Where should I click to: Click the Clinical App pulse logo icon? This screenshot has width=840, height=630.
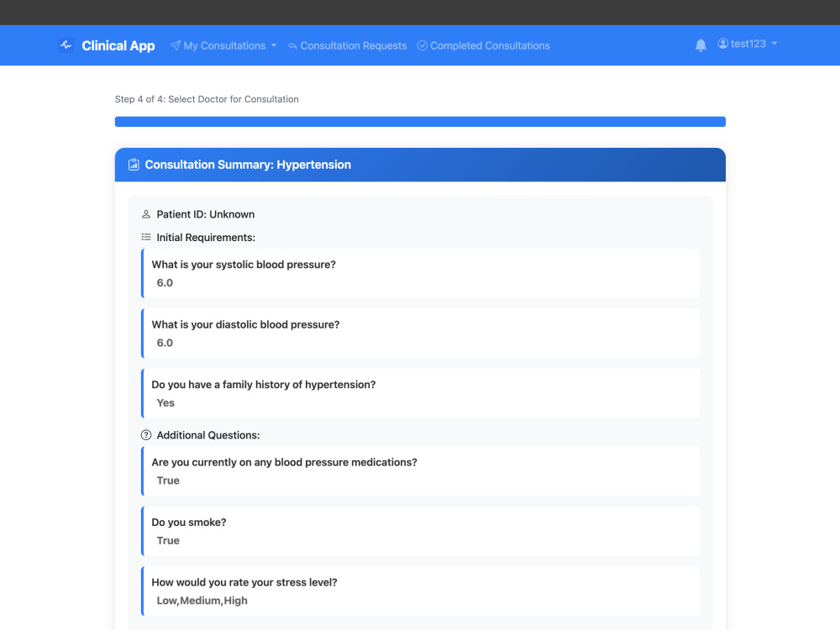(x=66, y=45)
